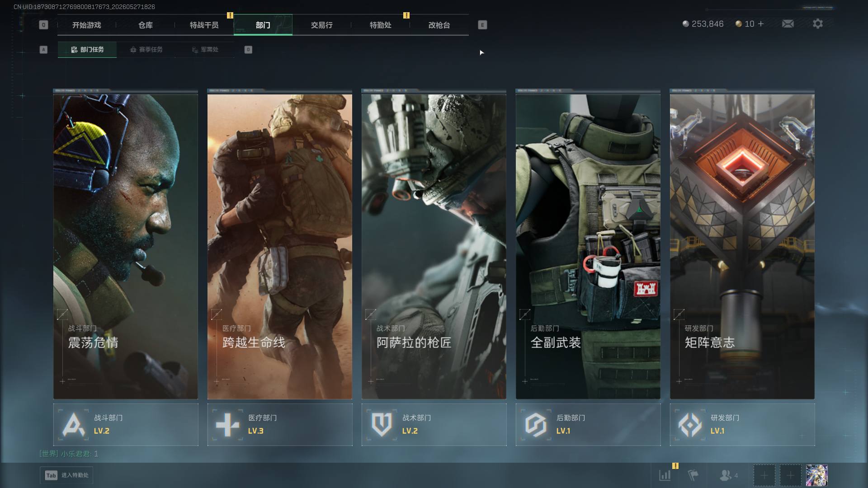868x488 pixels.
Task: Select the 部门 tab
Action: coord(263,25)
